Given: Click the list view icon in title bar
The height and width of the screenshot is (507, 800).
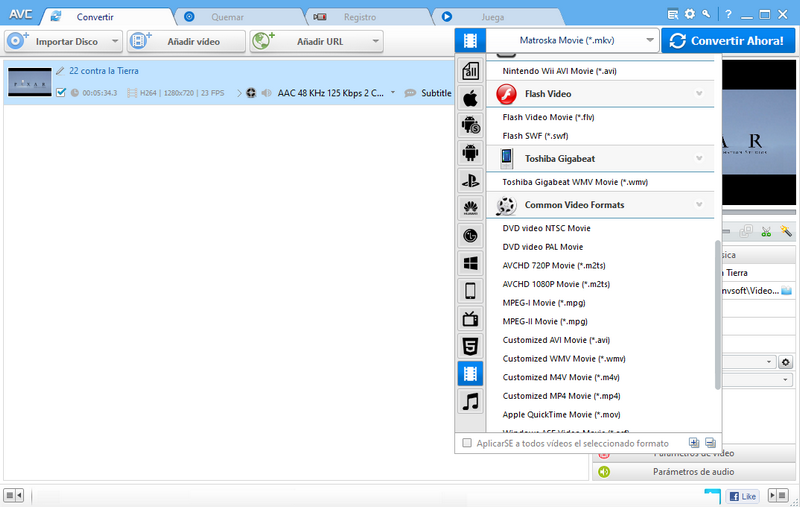Looking at the screenshot, I should coord(673,14).
